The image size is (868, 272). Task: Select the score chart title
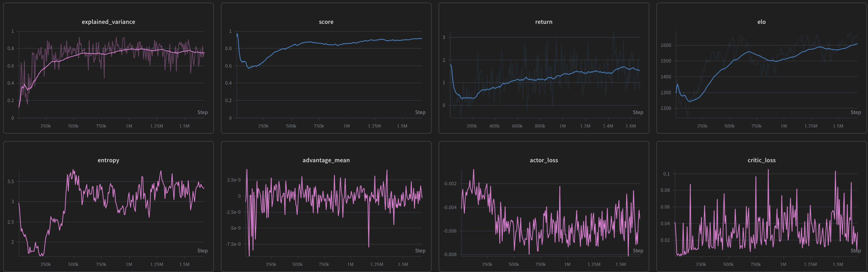point(326,22)
